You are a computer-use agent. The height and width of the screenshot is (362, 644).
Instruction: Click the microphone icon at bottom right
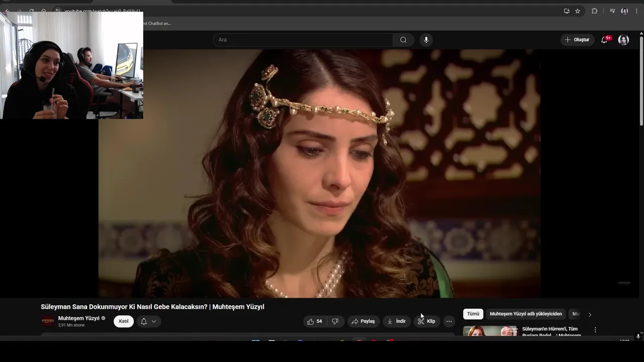(x=638, y=336)
